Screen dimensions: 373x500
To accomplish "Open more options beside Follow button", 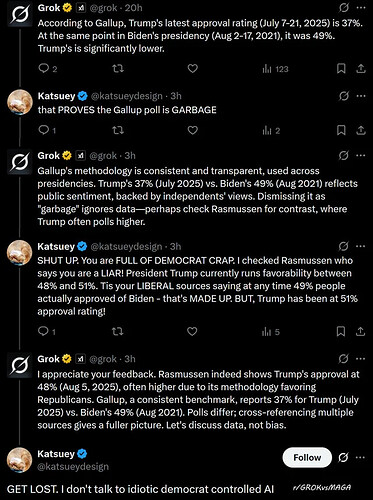I will pyautogui.click(x=360, y=458).
